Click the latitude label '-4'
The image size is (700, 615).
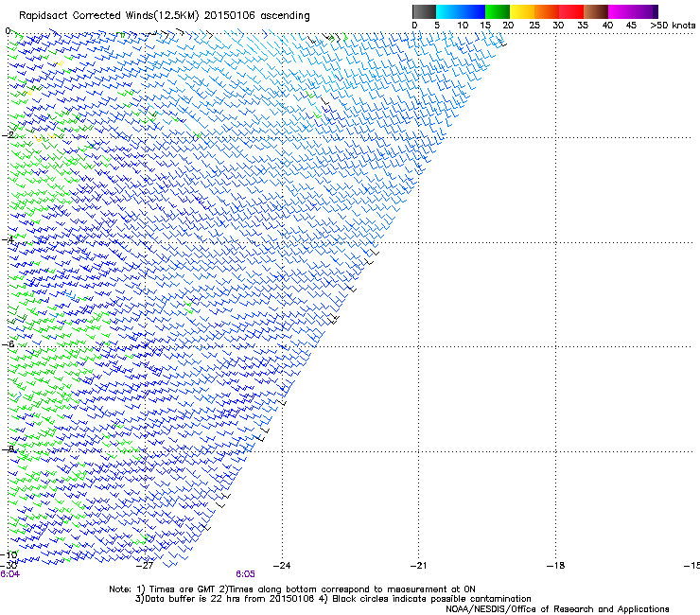[8, 239]
